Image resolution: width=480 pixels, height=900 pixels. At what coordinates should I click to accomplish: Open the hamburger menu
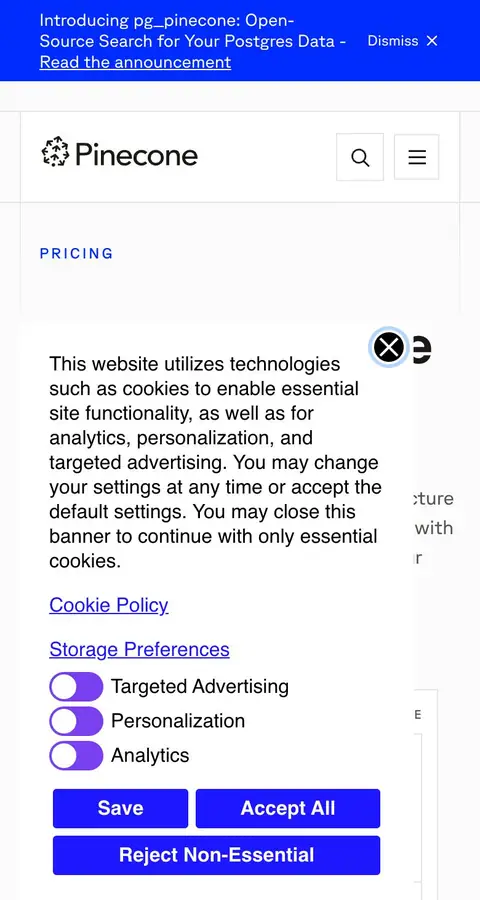coord(417,157)
